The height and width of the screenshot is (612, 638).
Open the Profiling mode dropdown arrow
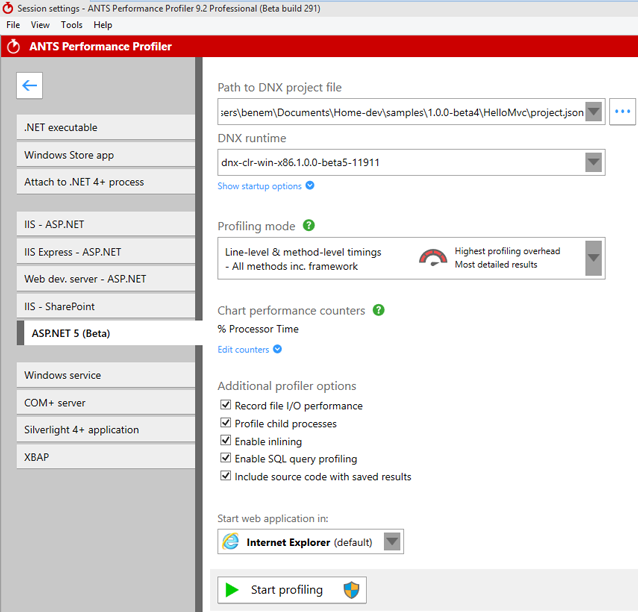(x=594, y=258)
